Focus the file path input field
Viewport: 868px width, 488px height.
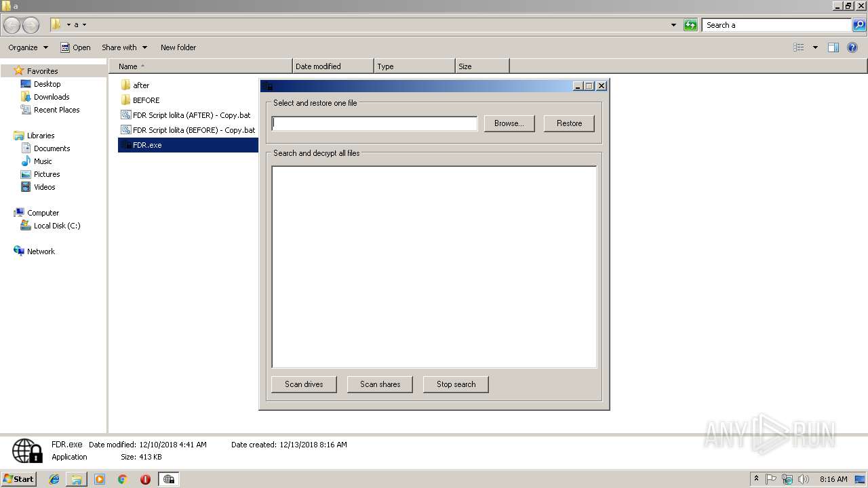tap(374, 123)
